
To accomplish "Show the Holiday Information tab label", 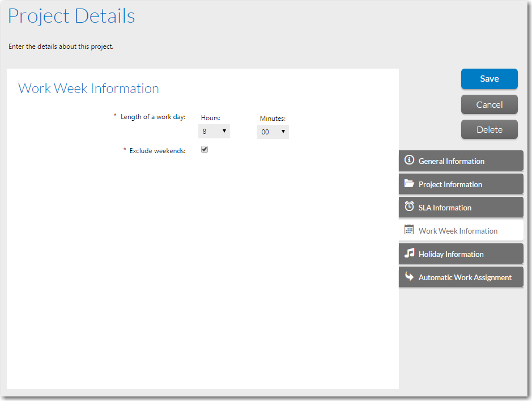I will click(451, 254).
